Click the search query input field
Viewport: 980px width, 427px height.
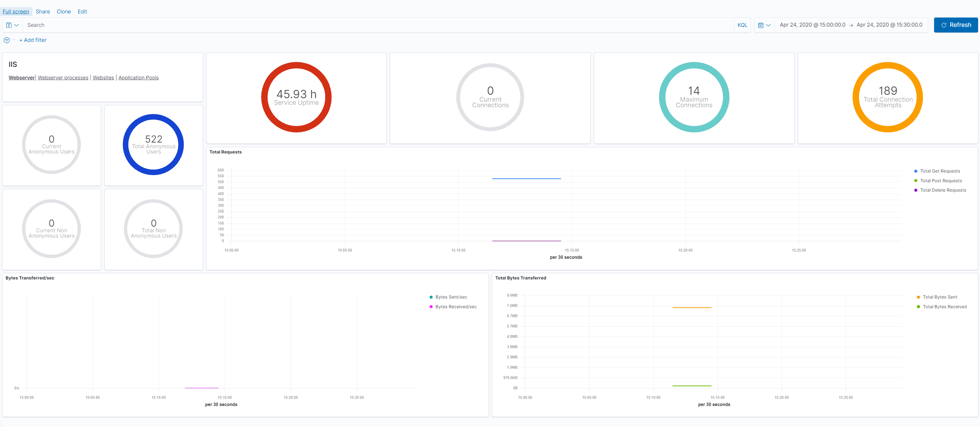tap(190, 25)
